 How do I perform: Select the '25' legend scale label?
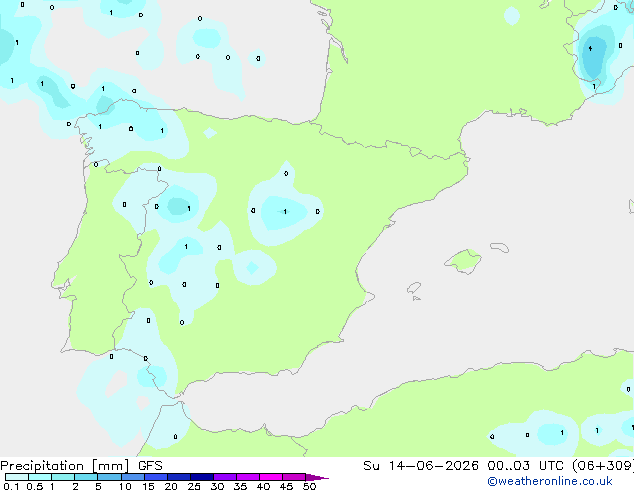point(194,486)
